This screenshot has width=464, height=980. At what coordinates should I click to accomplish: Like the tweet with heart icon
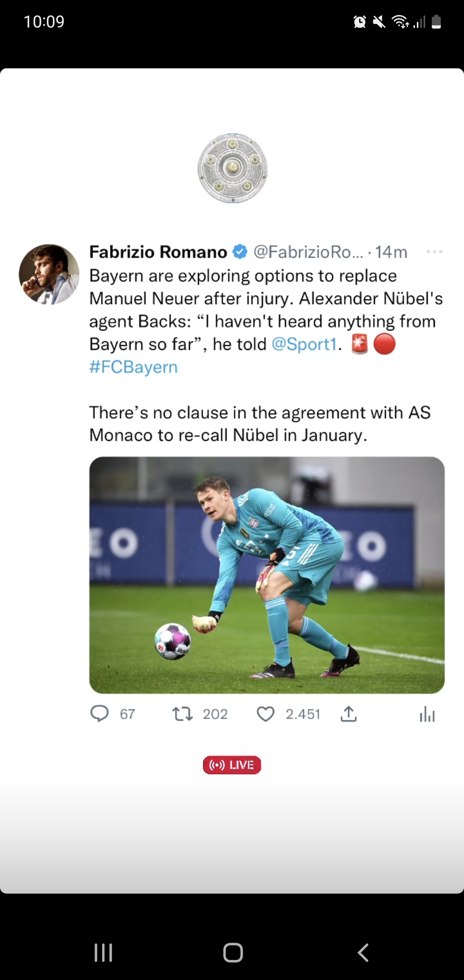coord(266,714)
